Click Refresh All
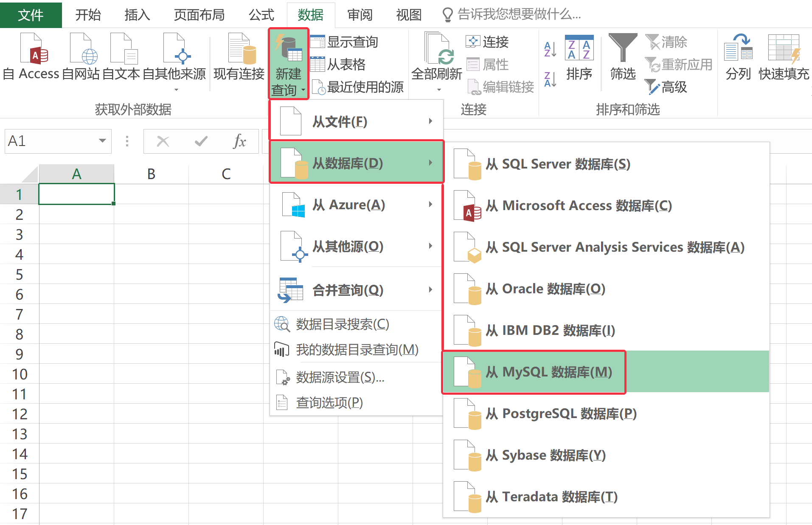 [437, 59]
